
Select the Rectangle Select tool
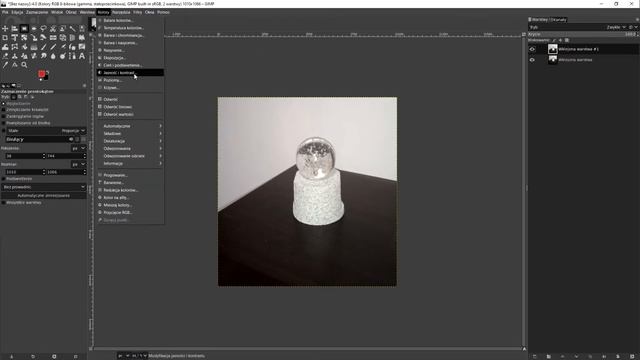(x=24, y=29)
